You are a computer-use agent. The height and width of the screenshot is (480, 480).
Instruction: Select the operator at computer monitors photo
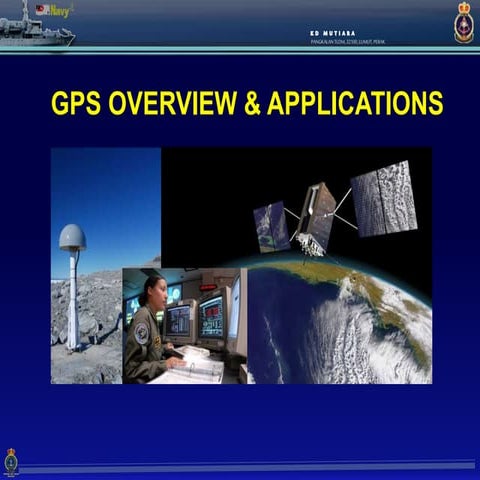tap(185, 326)
